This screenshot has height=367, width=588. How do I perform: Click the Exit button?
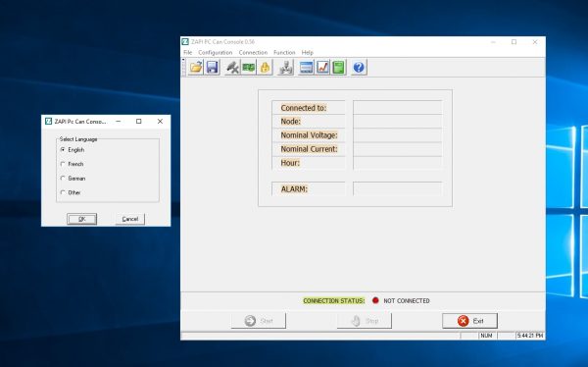click(469, 321)
